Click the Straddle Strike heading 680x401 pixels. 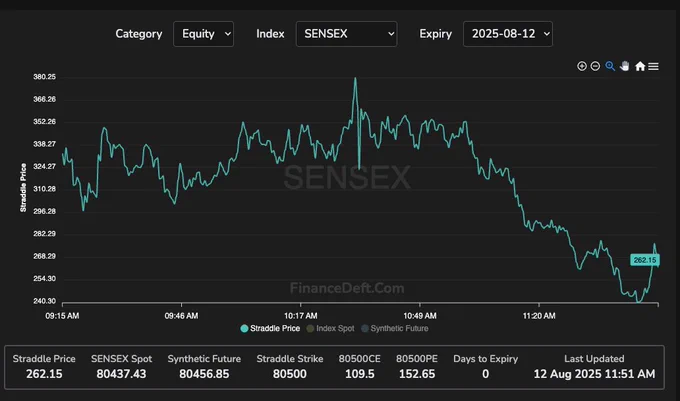point(290,359)
